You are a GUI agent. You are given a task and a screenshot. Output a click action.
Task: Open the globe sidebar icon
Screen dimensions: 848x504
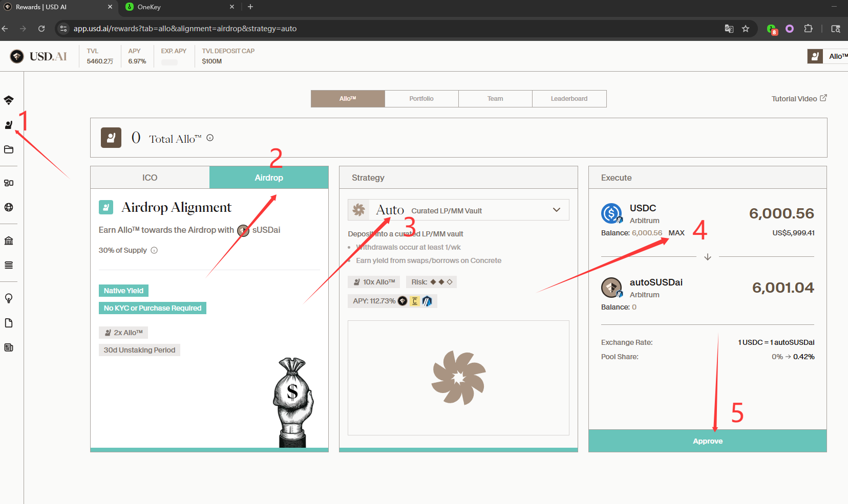pyautogui.click(x=9, y=207)
